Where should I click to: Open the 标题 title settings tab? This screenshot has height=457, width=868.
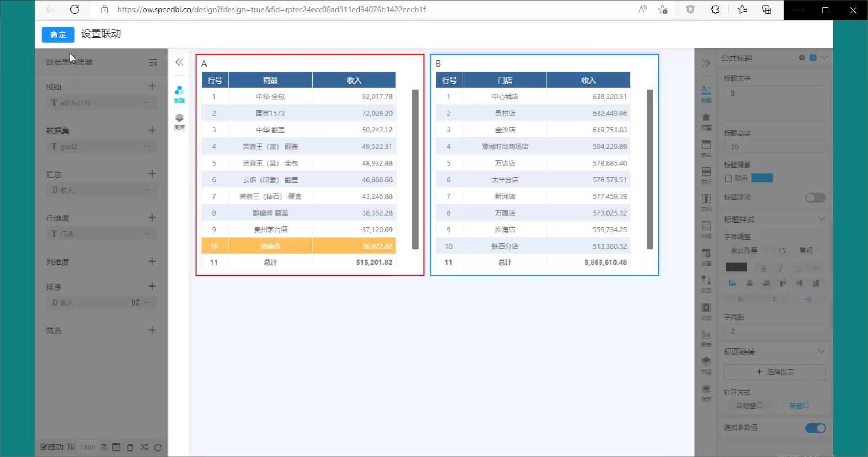coord(706,94)
